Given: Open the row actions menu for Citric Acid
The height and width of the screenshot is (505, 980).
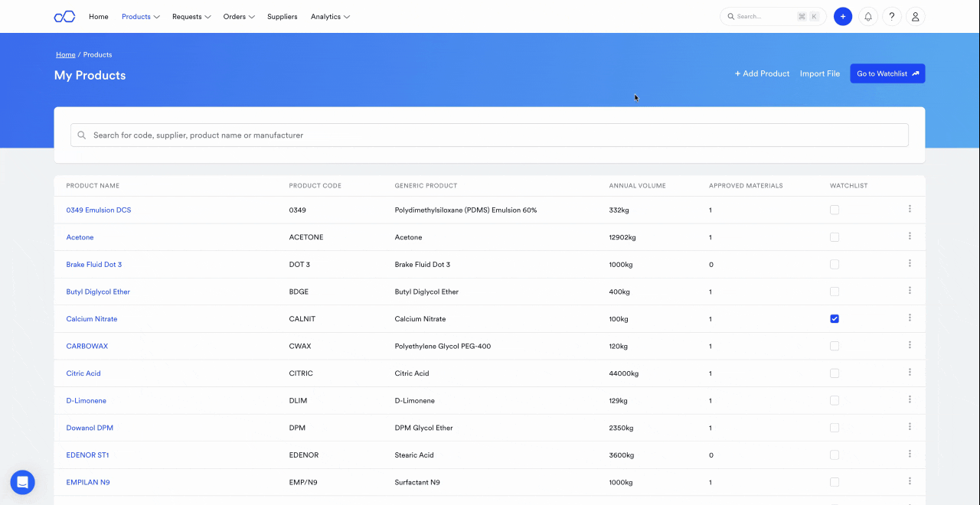Looking at the screenshot, I should pyautogui.click(x=910, y=373).
